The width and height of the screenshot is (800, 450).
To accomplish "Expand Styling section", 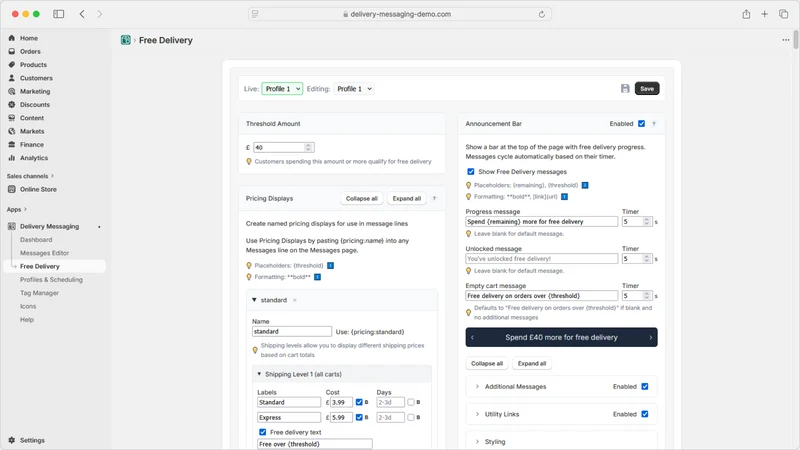I will coord(477,441).
